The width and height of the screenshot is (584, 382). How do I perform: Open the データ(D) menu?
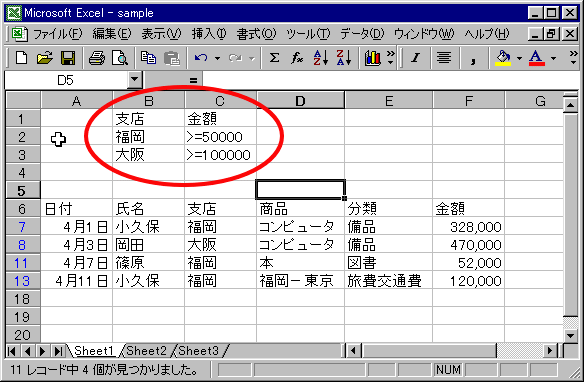[x=362, y=34]
